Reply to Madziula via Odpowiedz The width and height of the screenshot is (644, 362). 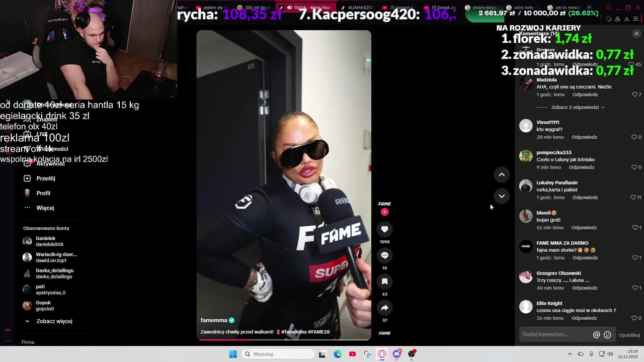click(585, 95)
